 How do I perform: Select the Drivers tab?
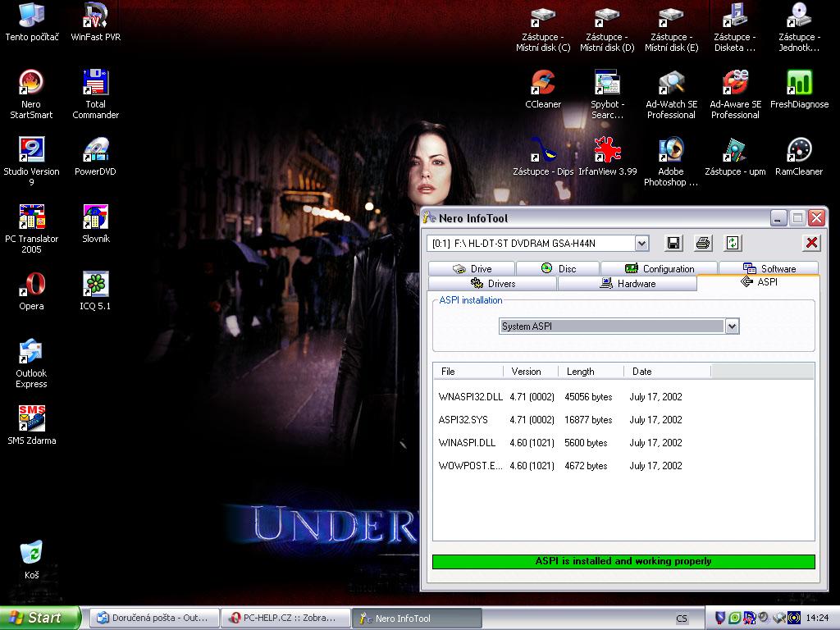click(492, 283)
